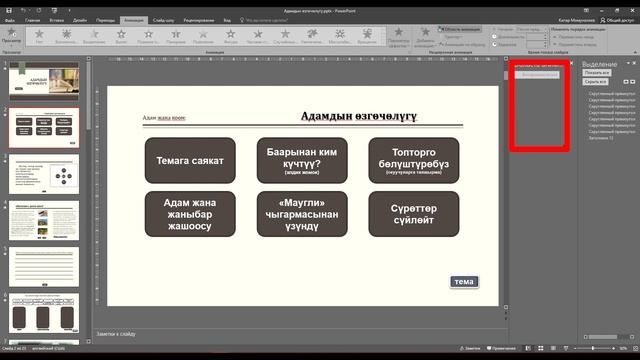The width and height of the screenshot is (640, 360).
Task: Switch to the Переходы ribbon tab
Action: [105, 20]
